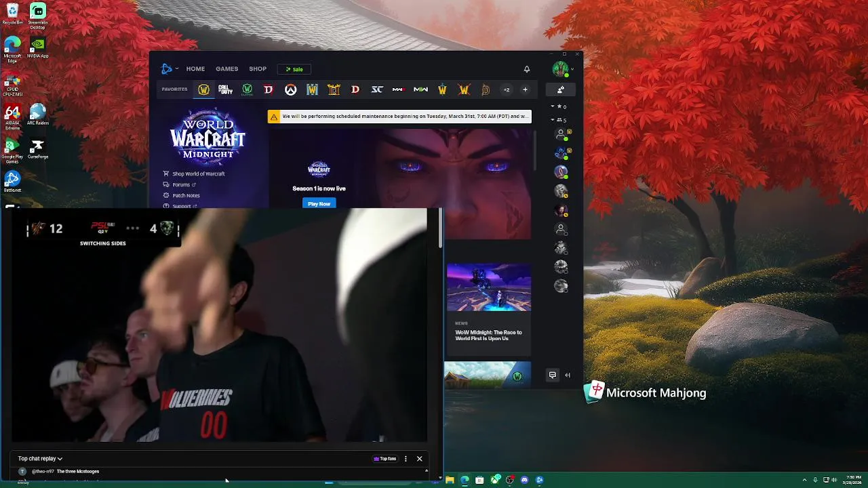Open the SHOP tab
868x488 pixels.
(258, 68)
